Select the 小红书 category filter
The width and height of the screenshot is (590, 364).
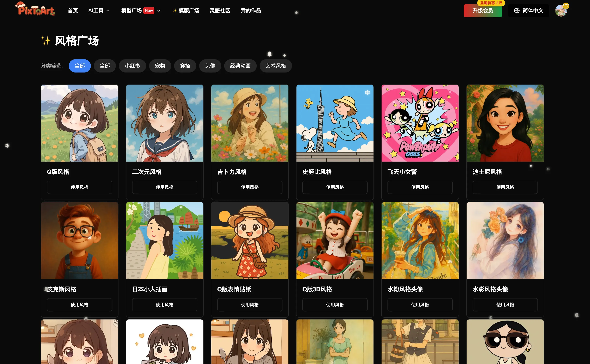132,66
